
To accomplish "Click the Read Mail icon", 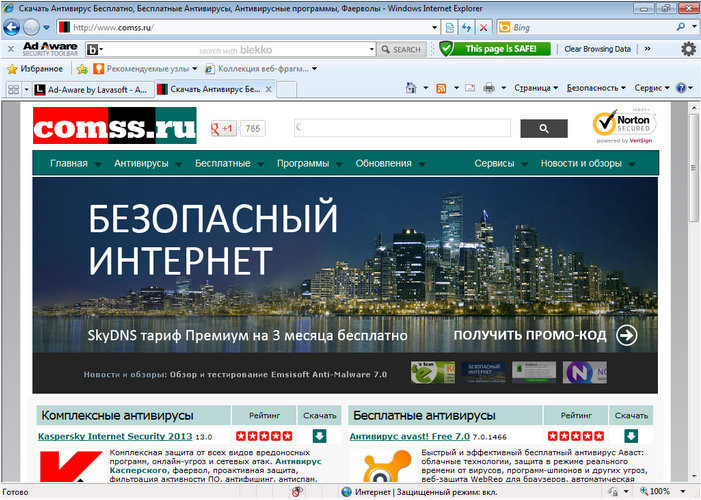I will (470, 88).
